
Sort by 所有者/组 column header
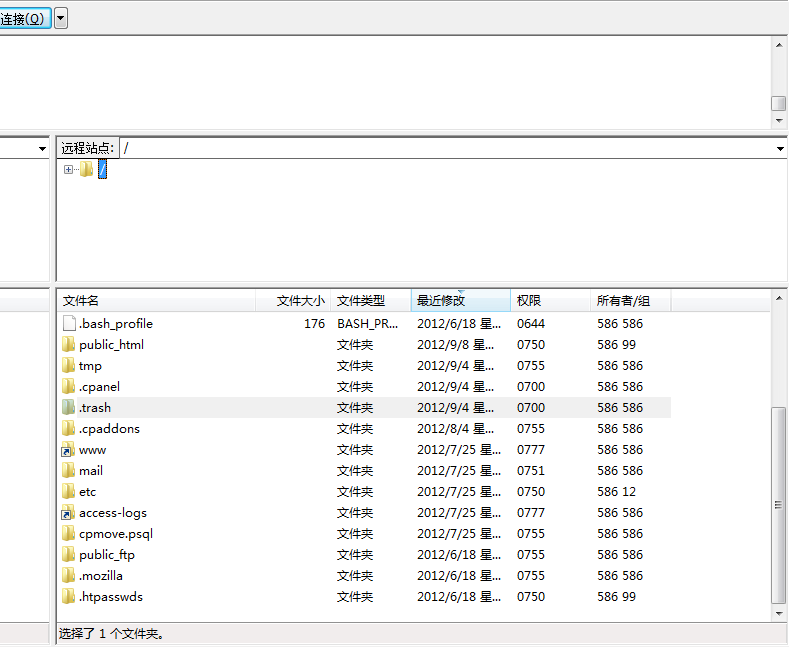point(630,301)
